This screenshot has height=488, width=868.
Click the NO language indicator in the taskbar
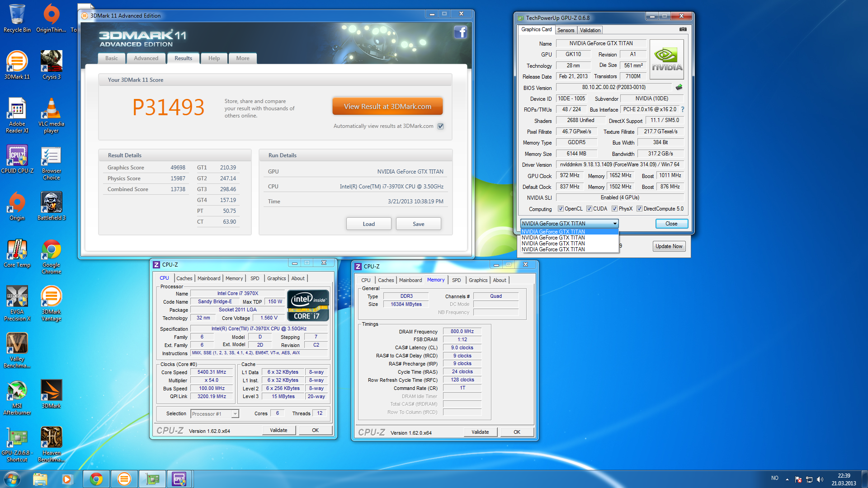pos(775,478)
